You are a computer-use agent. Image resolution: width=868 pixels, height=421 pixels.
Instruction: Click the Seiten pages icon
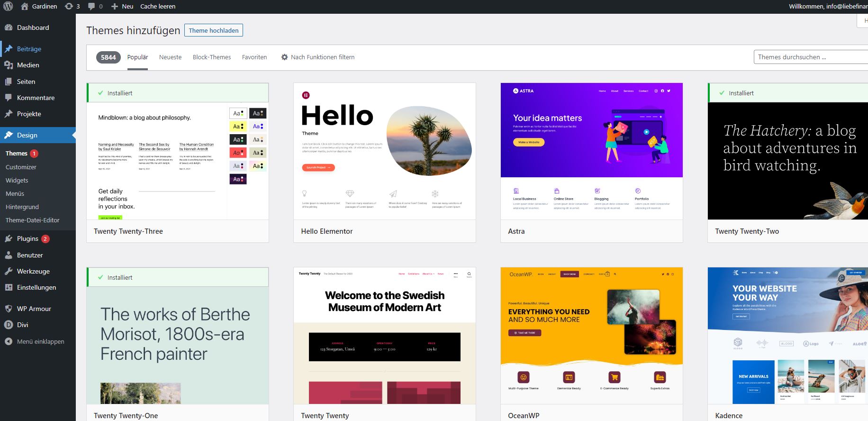click(9, 82)
